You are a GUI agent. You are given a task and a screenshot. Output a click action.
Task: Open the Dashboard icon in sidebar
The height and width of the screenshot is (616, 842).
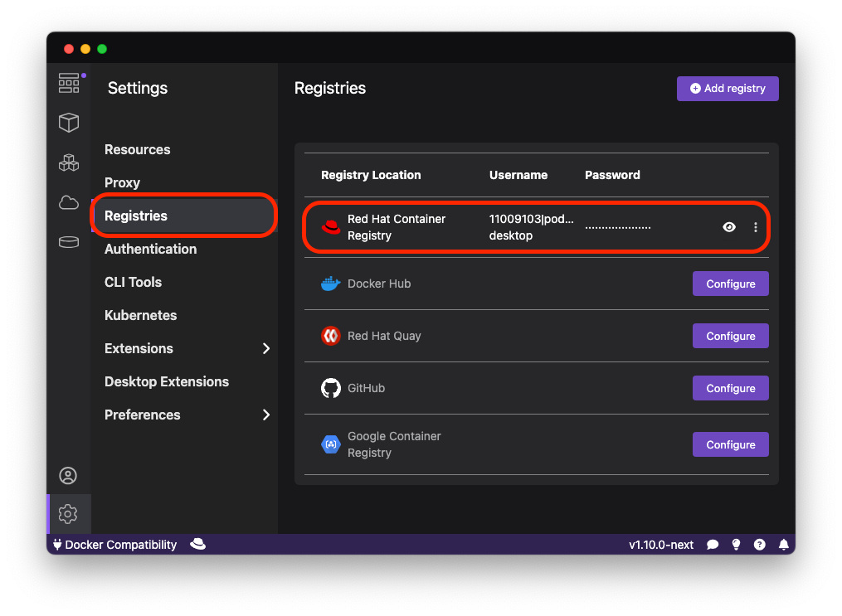(x=69, y=83)
